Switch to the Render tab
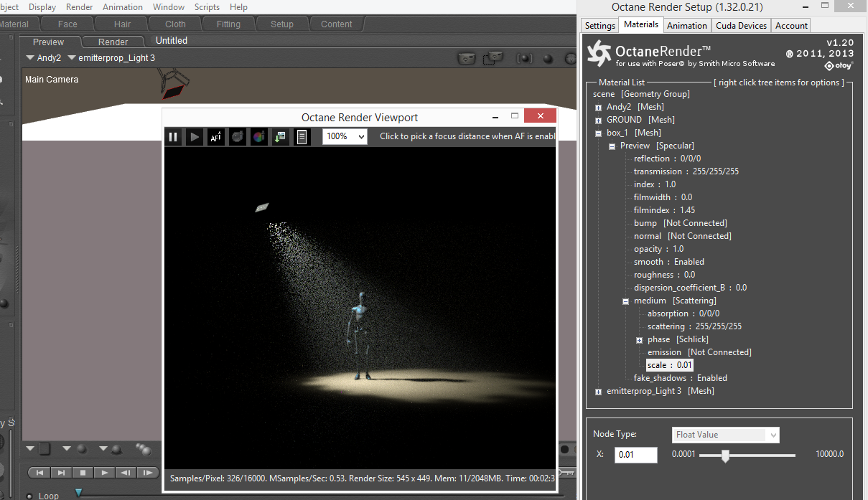This screenshot has height=500, width=868. [x=113, y=42]
